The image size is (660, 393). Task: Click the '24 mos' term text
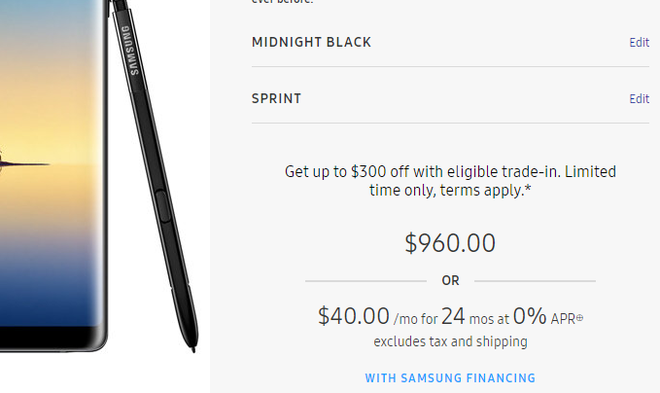coord(475,316)
